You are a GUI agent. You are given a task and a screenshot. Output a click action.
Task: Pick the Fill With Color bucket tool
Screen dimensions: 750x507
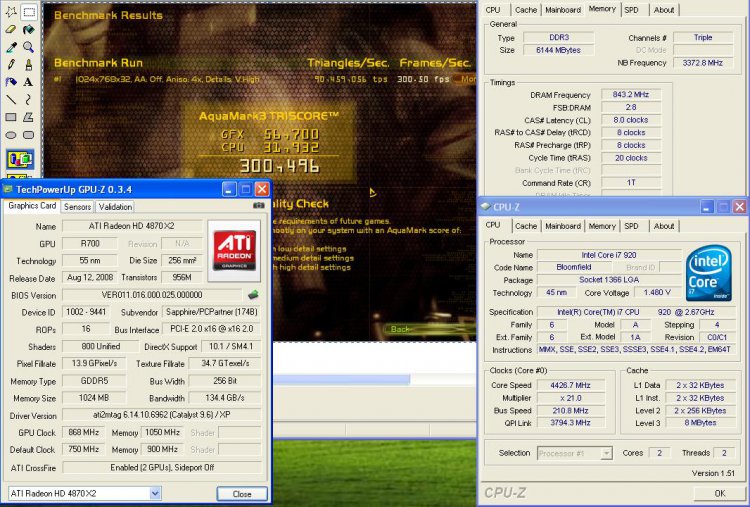(29, 30)
